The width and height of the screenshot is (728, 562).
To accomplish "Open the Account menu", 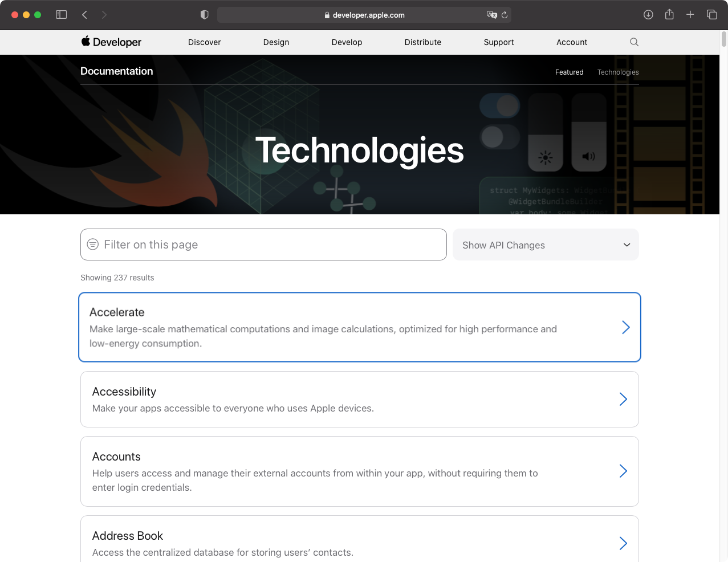I will point(572,42).
